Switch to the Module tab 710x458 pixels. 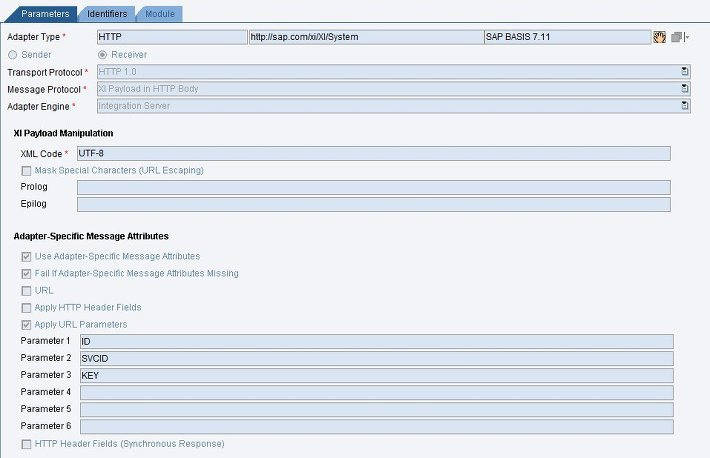pos(160,14)
